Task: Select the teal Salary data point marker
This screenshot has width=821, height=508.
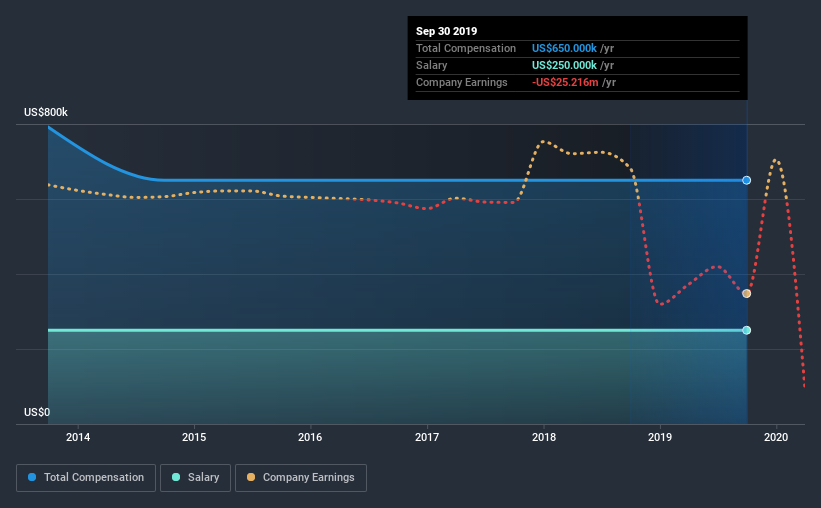Action: pyautogui.click(x=747, y=330)
